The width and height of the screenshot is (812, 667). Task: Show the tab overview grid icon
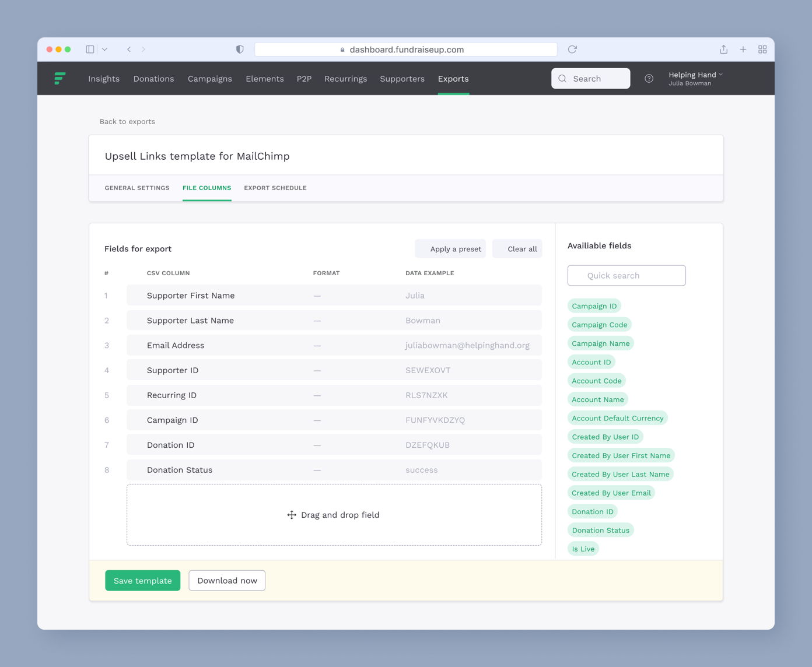pyautogui.click(x=762, y=50)
